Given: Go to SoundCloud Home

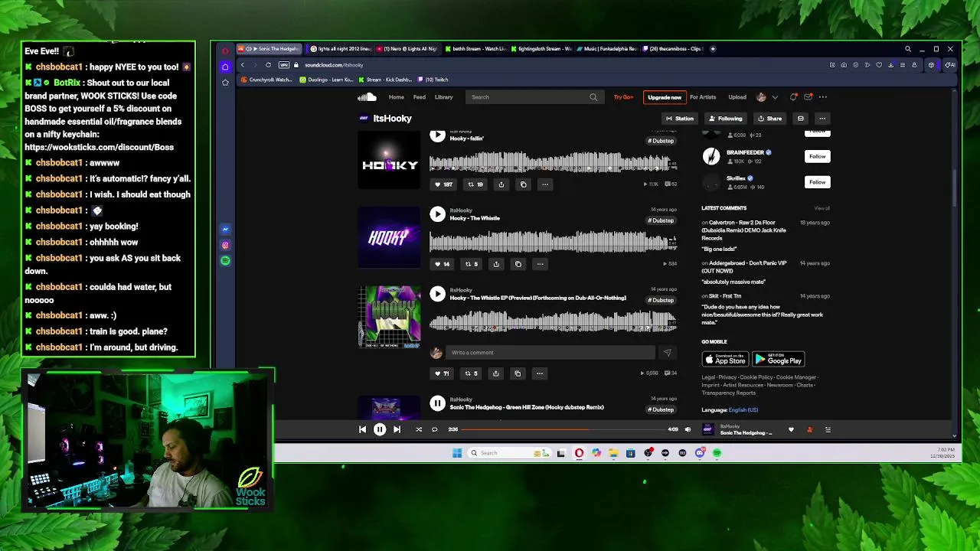Looking at the screenshot, I should click(x=396, y=97).
